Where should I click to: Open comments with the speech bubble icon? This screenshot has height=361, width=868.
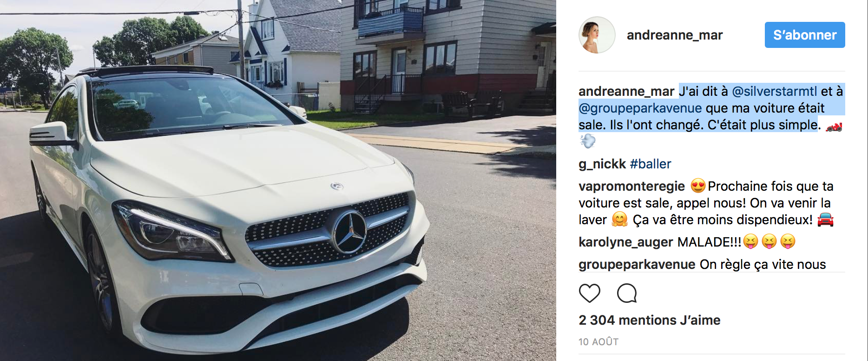[627, 294]
